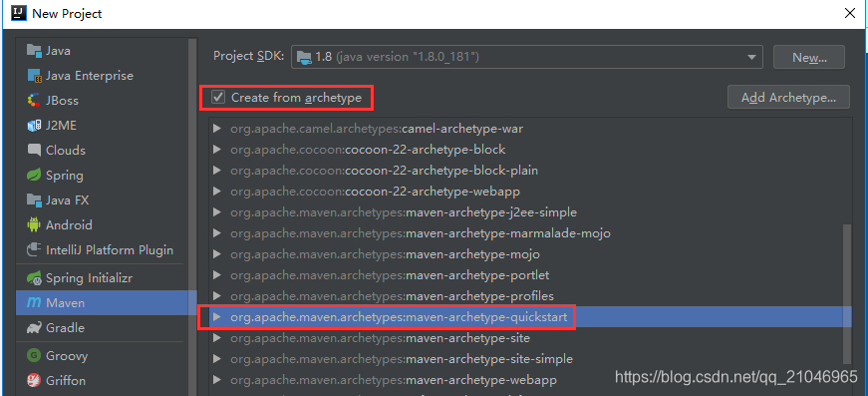This screenshot has height=396, width=868.
Task: Expand maven-archetype-quickstart node arrow
Action: pyautogui.click(x=217, y=317)
